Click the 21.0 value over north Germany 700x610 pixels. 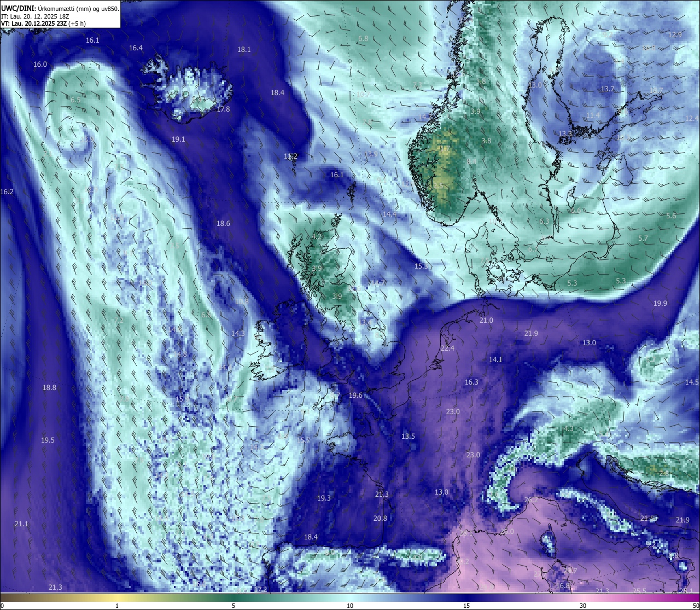click(x=486, y=321)
